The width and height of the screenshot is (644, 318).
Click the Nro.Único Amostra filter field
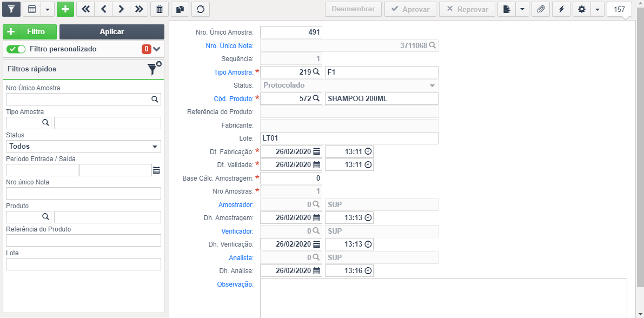(84, 99)
